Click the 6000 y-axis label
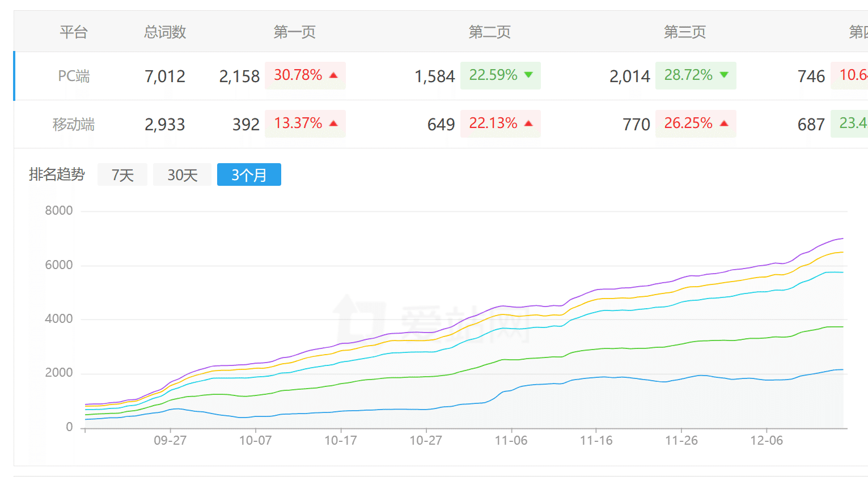The width and height of the screenshot is (868, 477). coord(59,265)
